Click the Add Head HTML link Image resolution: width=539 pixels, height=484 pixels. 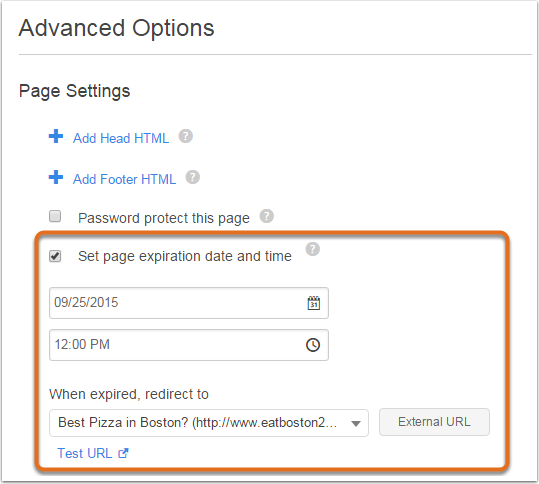pos(121,138)
